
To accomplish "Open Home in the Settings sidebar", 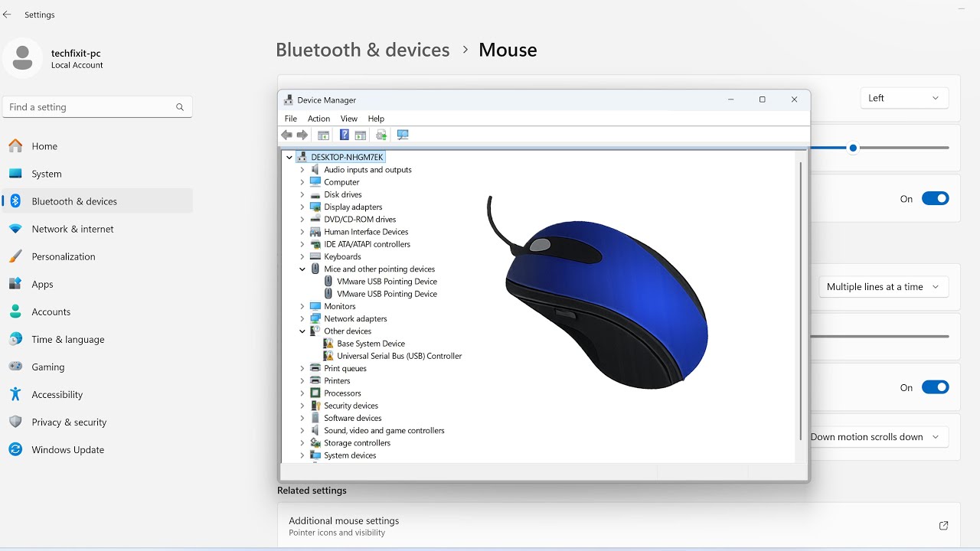I will click(97, 146).
